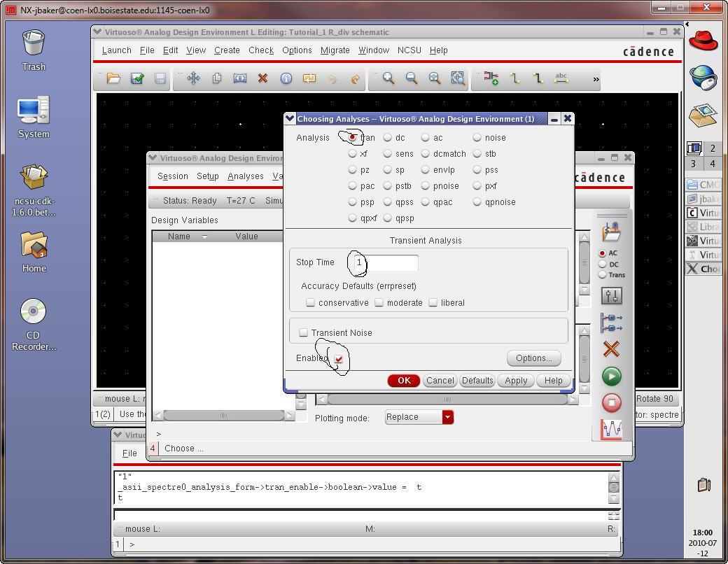Open the Plotting mode Replace dropdown
The height and width of the screenshot is (564, 728).
(x=447, y=417)
